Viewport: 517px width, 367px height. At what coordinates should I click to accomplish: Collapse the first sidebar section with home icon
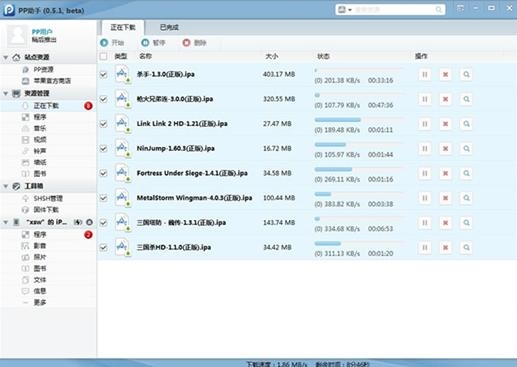click(x=6, y=57)
